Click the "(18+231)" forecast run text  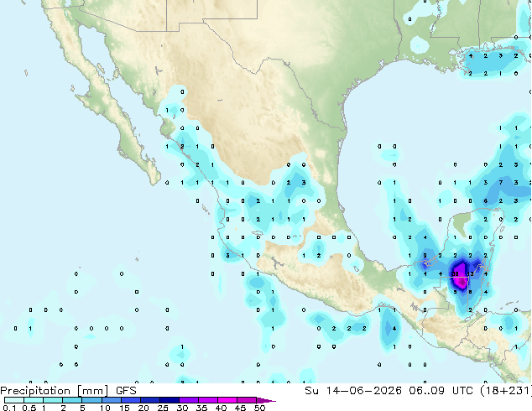(506, 391)
